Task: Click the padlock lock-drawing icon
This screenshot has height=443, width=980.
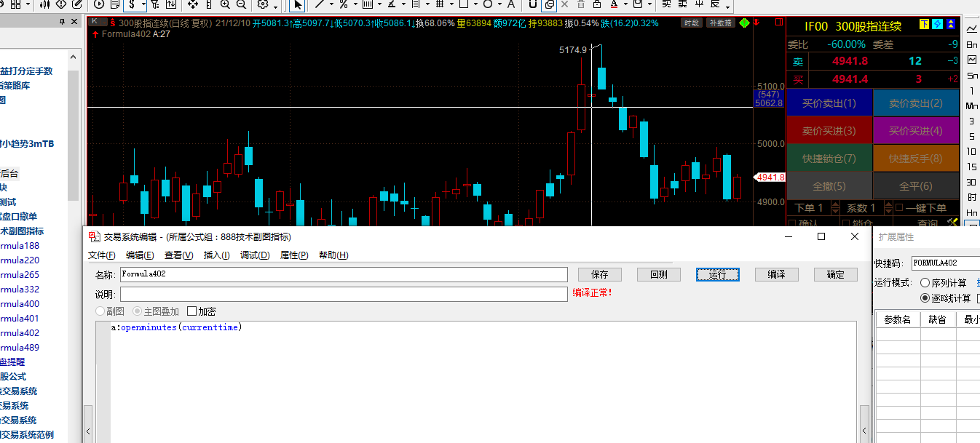Action: point(596,4)
